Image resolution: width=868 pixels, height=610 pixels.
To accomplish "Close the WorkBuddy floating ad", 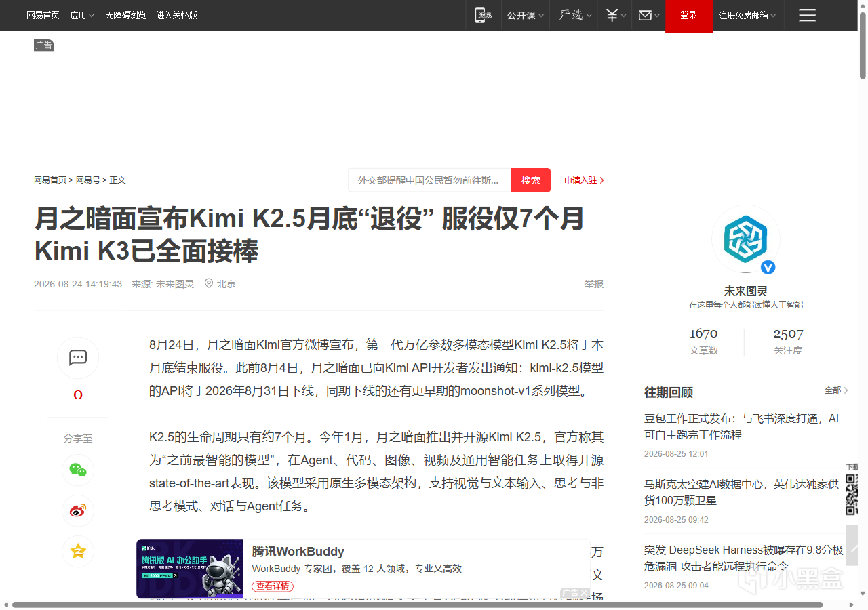I will (x=583, y=594).
